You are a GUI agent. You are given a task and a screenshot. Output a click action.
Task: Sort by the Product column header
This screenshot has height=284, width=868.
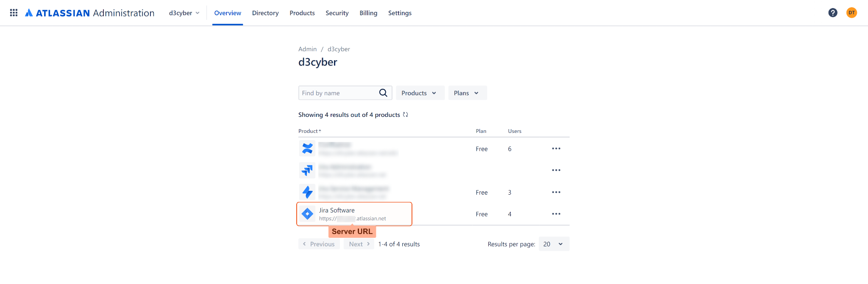tap(309, 131)
